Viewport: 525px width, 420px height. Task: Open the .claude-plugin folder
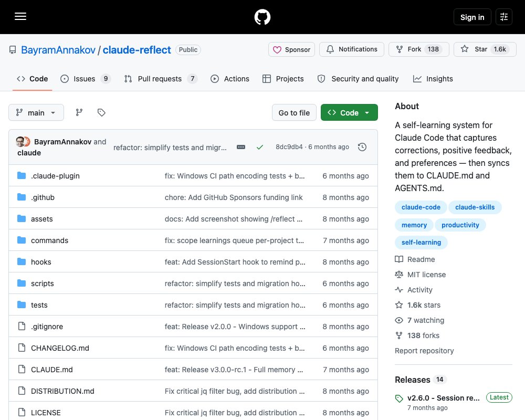click(55, 176)
